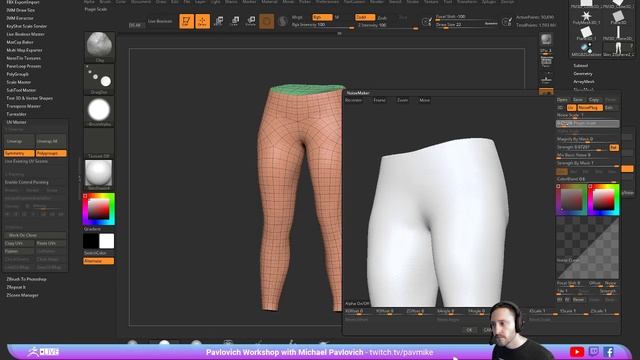Click Open in NoiseMaker panel
The height and width of the screenshot is (360, 640).
[562, 100]
